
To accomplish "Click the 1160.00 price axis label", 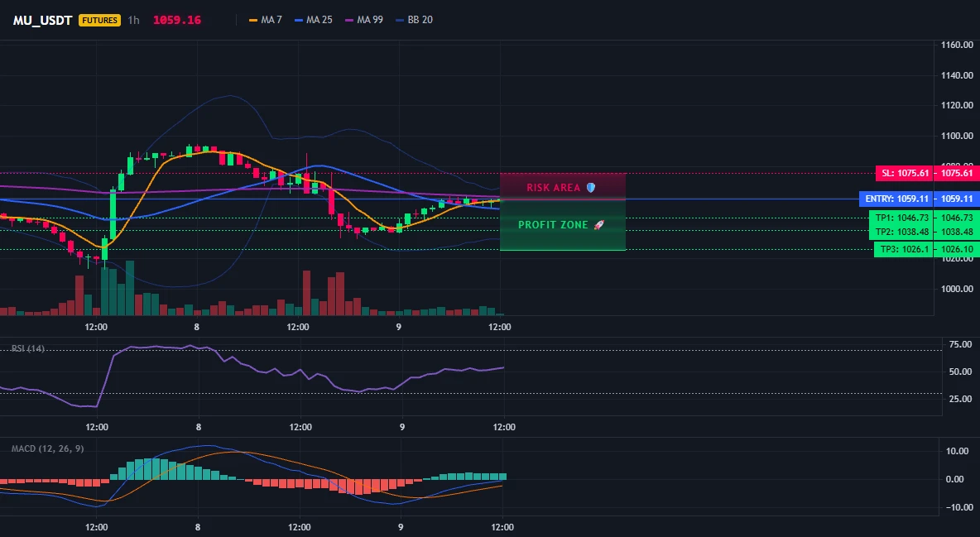I will point(957,45).
